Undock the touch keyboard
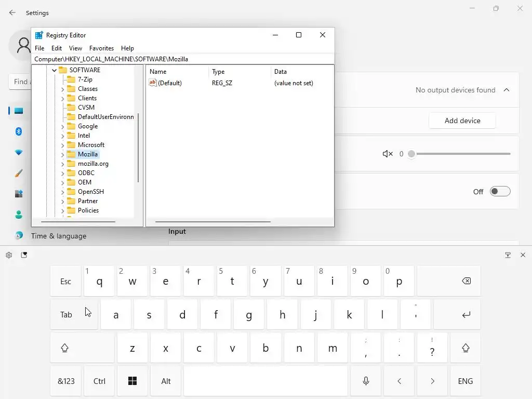The width and height of the screenshot is (532, 399). tap(508, 255)
